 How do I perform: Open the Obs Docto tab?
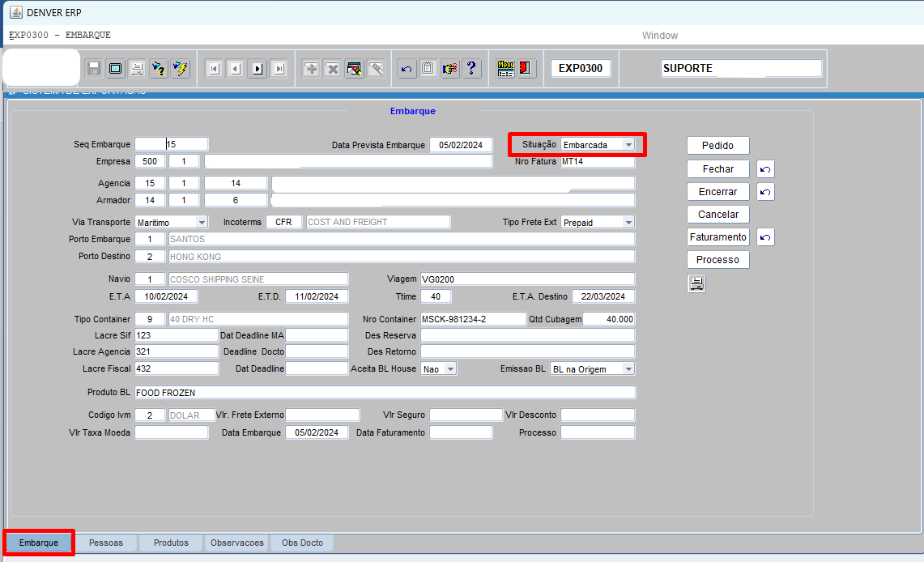[302, 543]
